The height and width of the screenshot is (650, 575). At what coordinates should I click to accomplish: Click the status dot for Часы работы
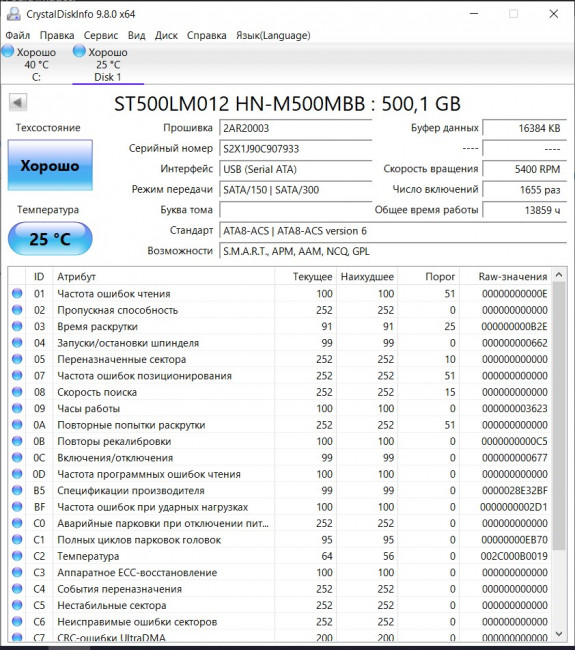coord(17,408)
